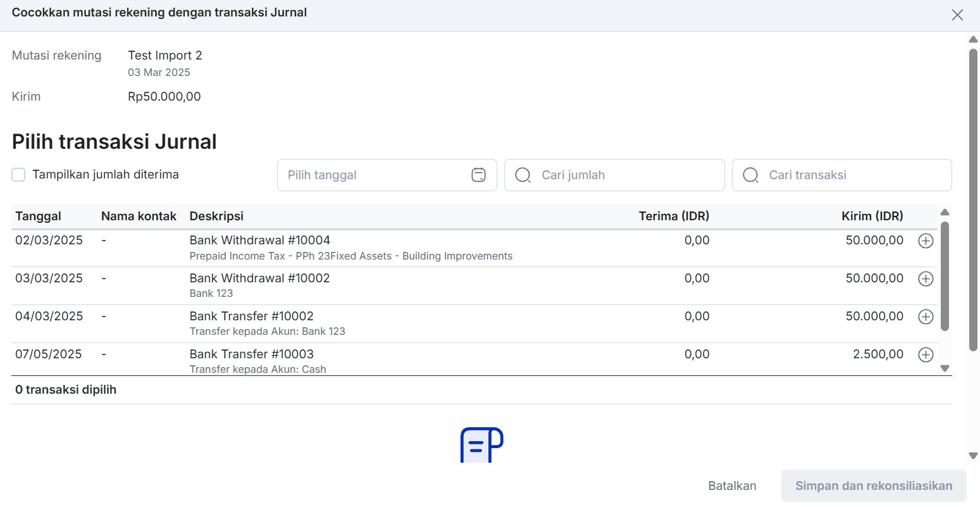
Task: Close the reconciliation dialog with X
Action: [957, 15]
